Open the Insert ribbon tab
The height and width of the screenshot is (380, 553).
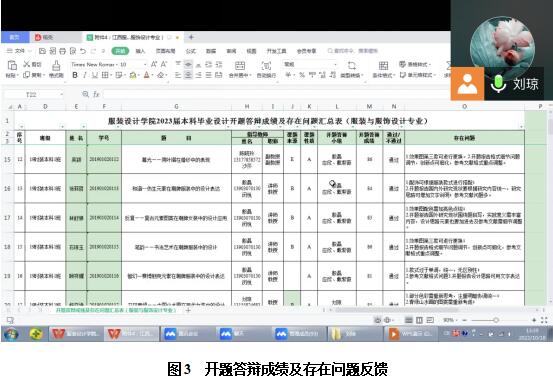tap(140, 51)
